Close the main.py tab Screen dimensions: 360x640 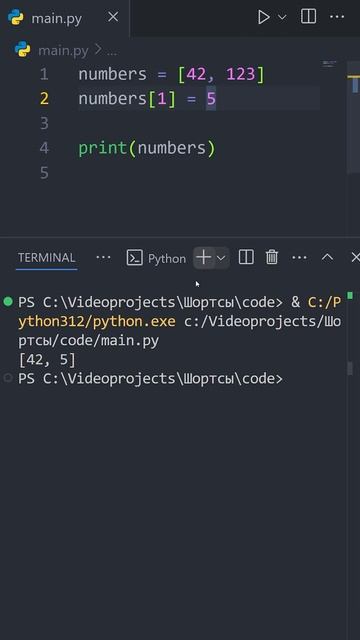click(x=113, y=17)
